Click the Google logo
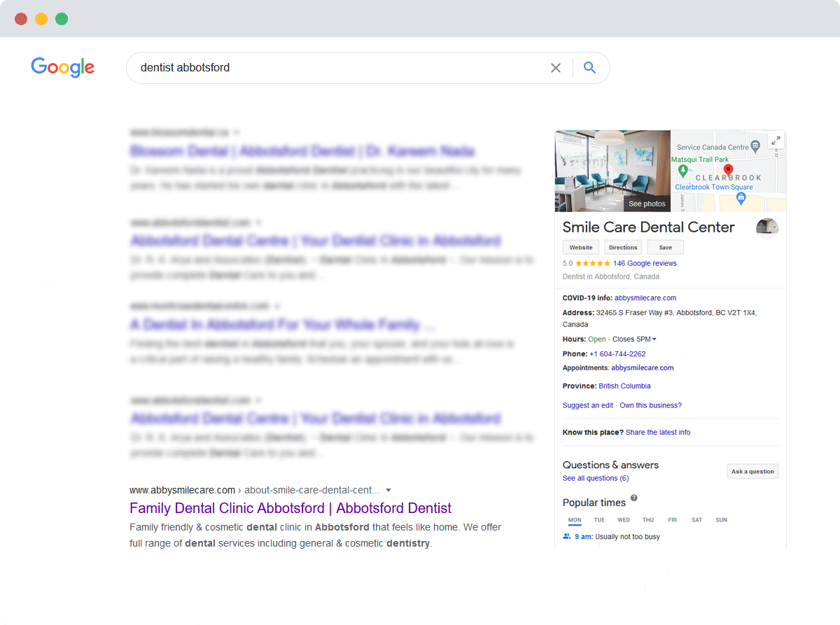The image size is (840, 625). [62, 67]
